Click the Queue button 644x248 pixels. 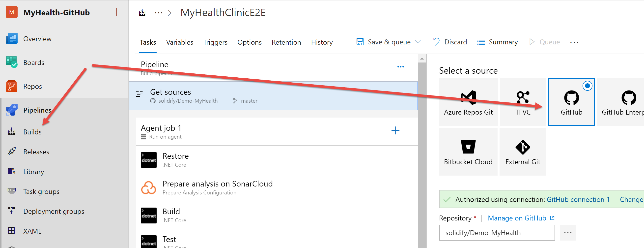544,42
